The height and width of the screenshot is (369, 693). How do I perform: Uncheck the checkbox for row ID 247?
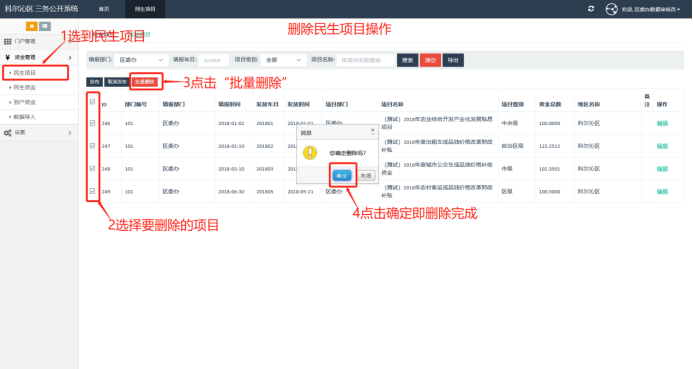pyautogui.click(x=92, y=145)
